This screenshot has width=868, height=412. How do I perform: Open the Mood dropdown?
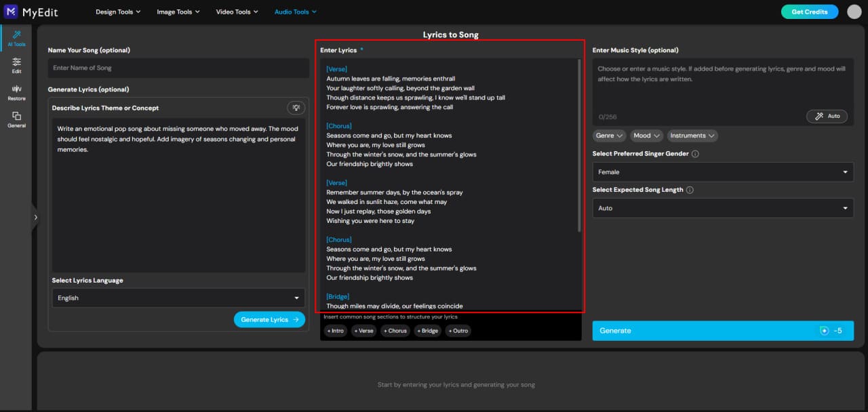(646, 136)
